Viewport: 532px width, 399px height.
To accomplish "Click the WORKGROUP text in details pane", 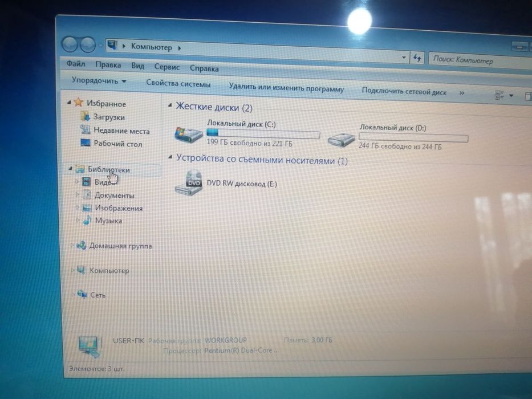I will tap(226, 340).
